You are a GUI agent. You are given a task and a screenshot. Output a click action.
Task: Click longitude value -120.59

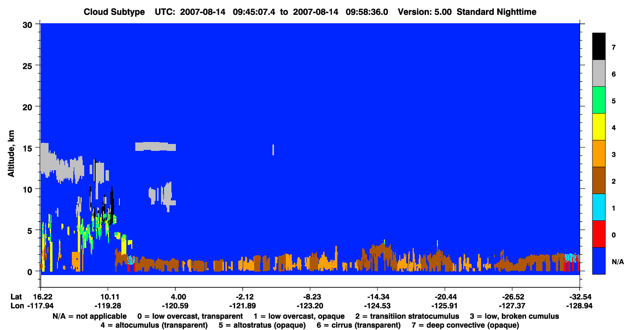(x=175, y=306)
